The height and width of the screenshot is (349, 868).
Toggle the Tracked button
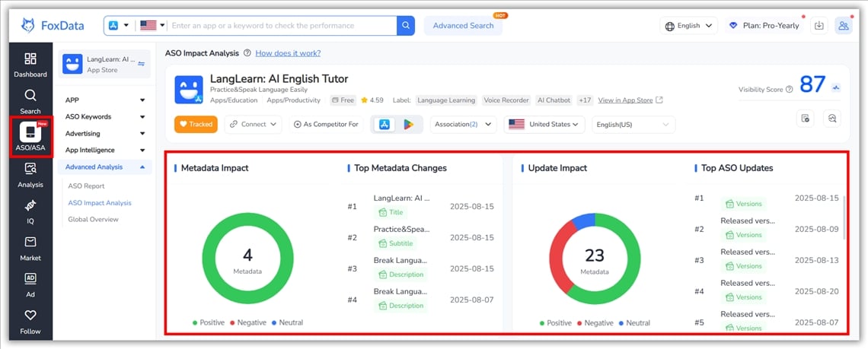coord(196,125)
